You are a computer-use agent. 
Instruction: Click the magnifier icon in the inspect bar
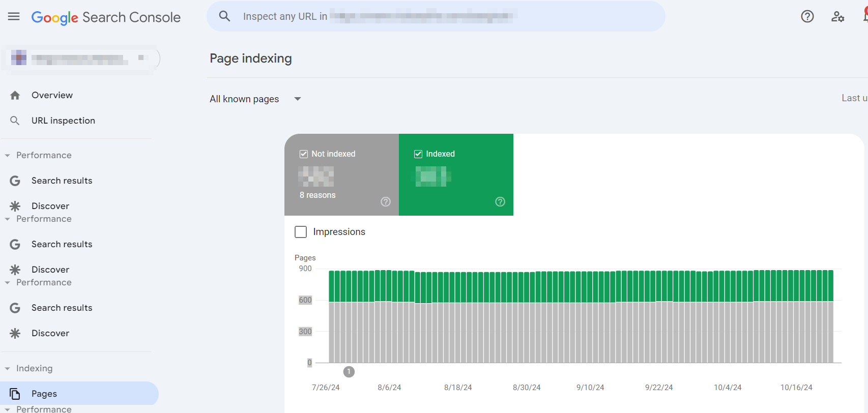click(224, 16)
